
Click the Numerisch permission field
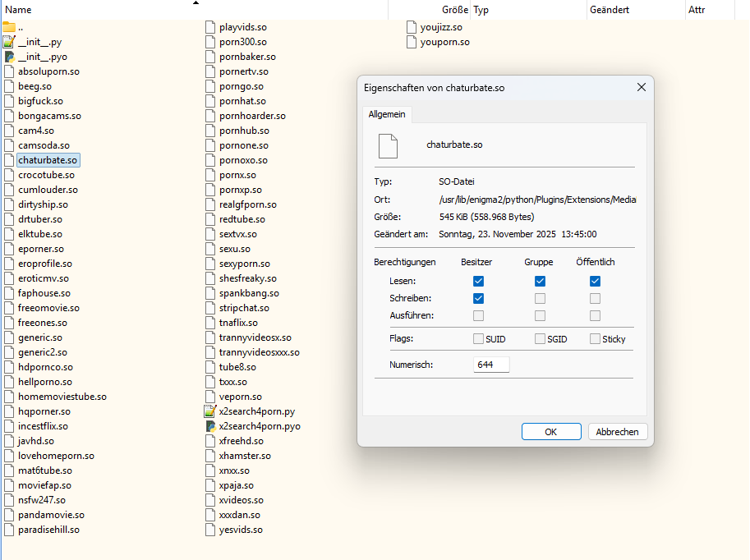point(491,365)
